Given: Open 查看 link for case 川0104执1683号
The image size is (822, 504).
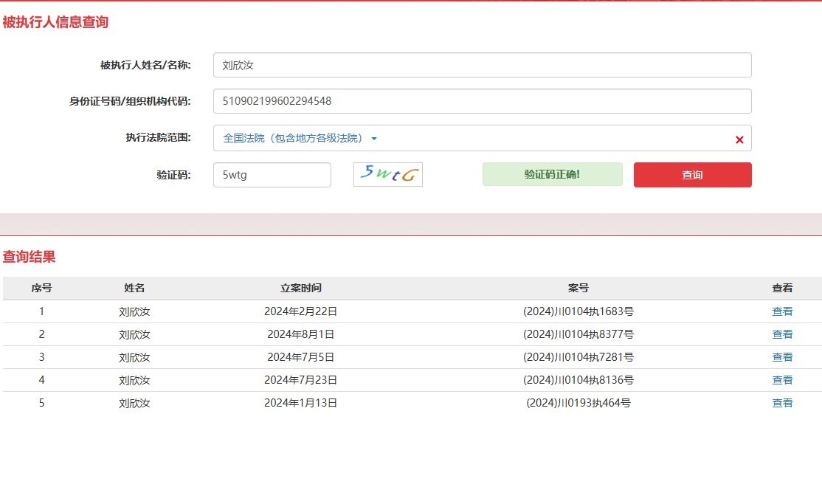Looking at the screenshot, I should 782,311.
